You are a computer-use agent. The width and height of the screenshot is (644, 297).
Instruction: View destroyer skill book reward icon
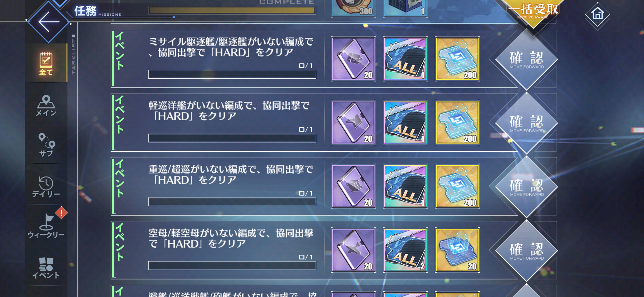[x=353, y=59]
